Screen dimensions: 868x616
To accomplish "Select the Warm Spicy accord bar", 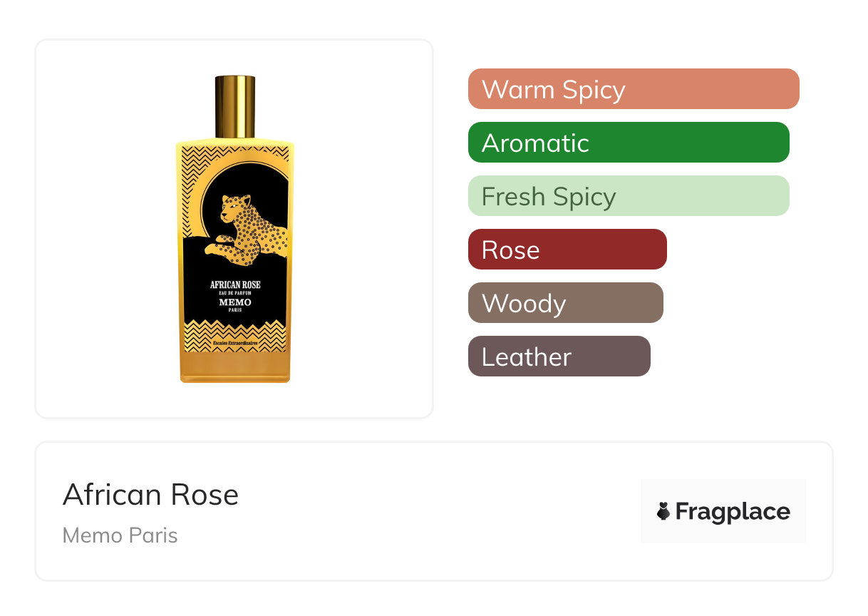I will coord(633,89).
